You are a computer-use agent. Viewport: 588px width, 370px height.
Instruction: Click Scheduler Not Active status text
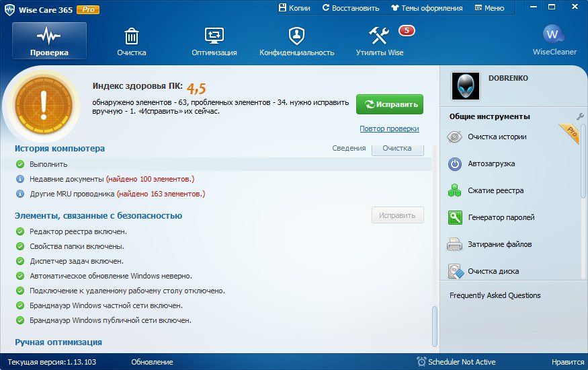pos(462,362)
